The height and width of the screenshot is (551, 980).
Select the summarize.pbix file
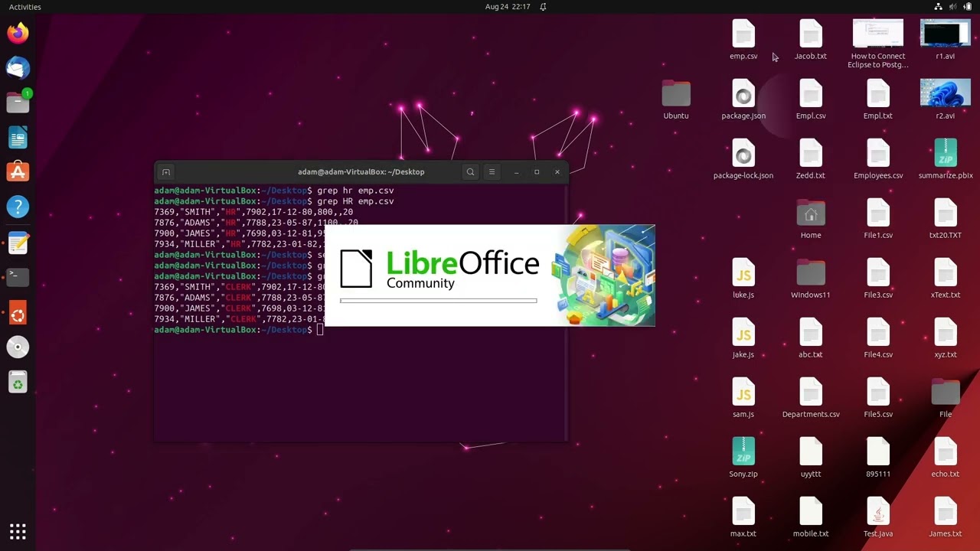click(x=946, y=159)
